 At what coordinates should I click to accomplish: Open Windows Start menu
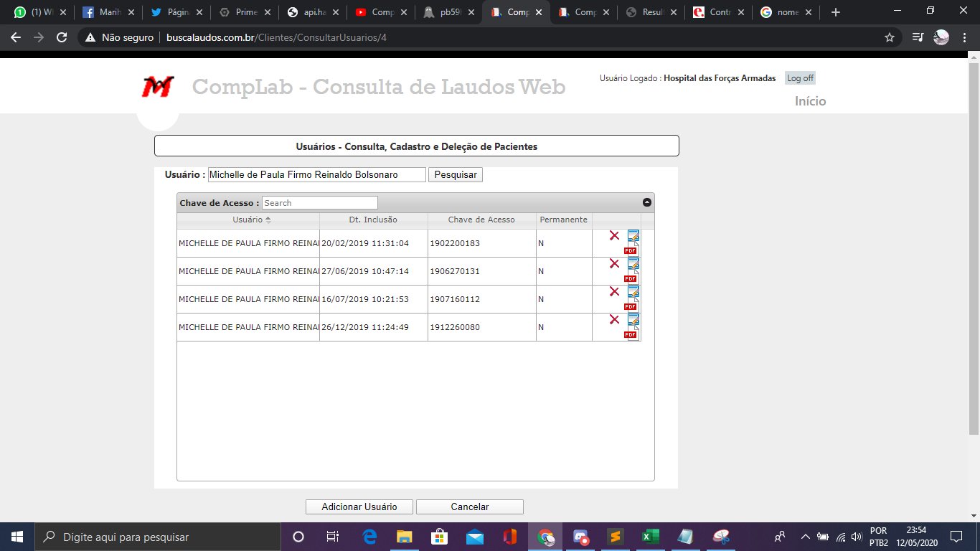coord(16,537)
